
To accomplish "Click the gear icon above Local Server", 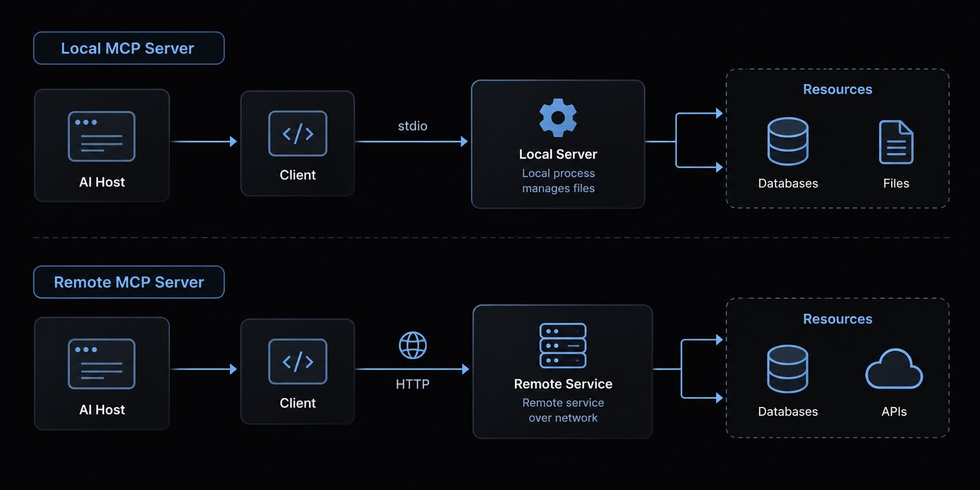I will [x=558, y=118].
